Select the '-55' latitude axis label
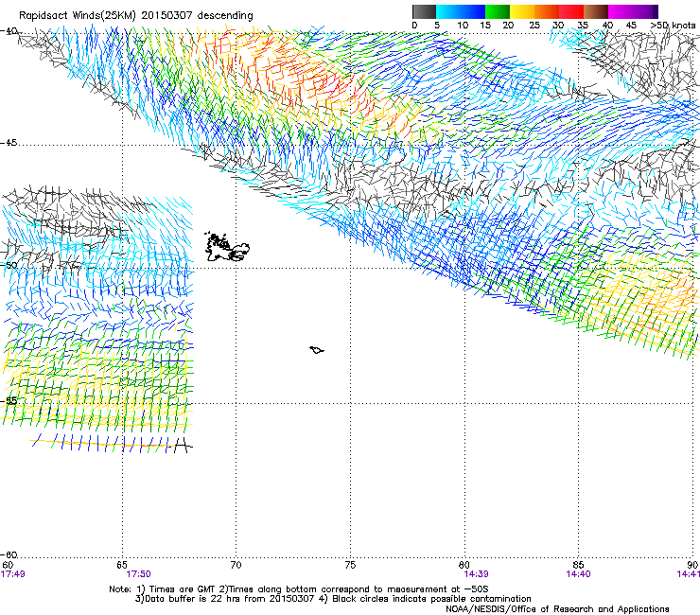Viewport: 700px width, 615px height. [x=9, y=400]
